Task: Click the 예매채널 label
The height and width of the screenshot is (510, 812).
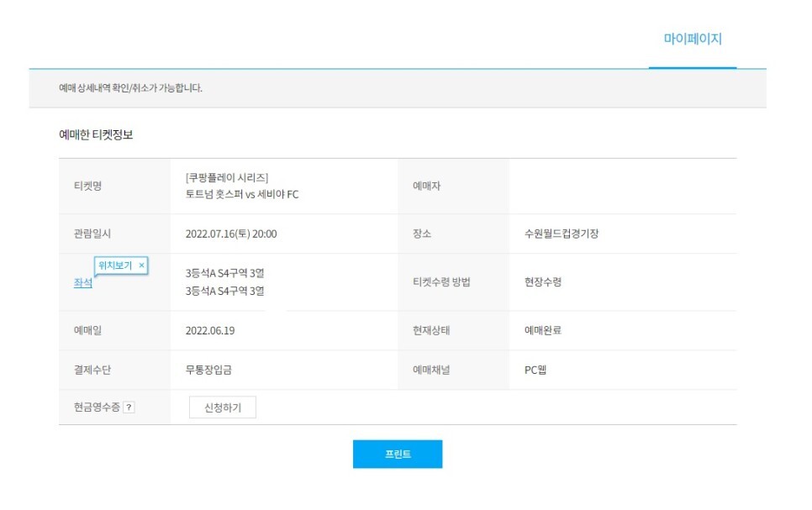Action: pos(431,371)
